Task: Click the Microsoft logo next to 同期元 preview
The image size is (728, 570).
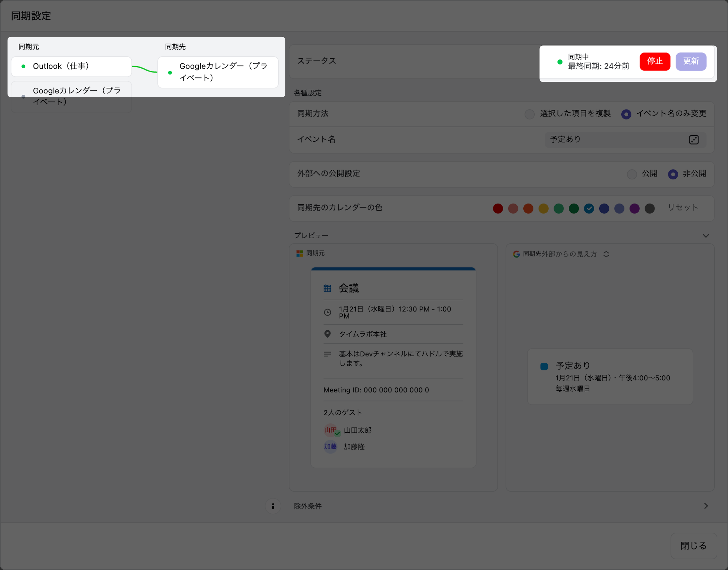Action: [x=299, y=253]
